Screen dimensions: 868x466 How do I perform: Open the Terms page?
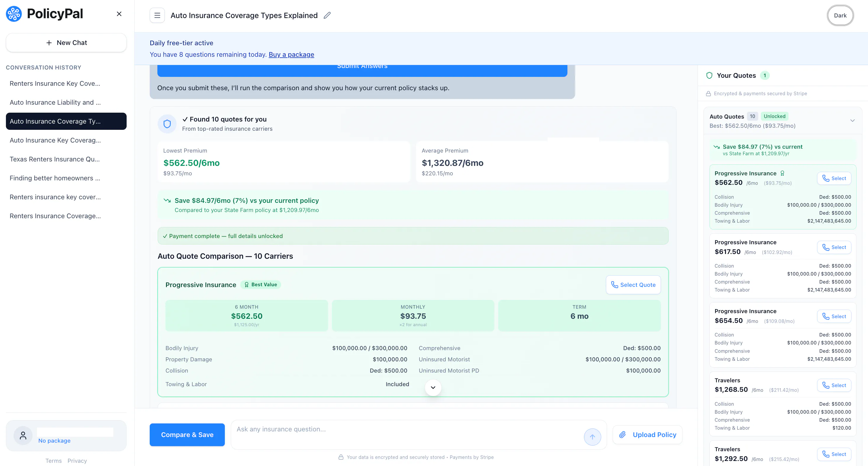click(x=54, y=461)
